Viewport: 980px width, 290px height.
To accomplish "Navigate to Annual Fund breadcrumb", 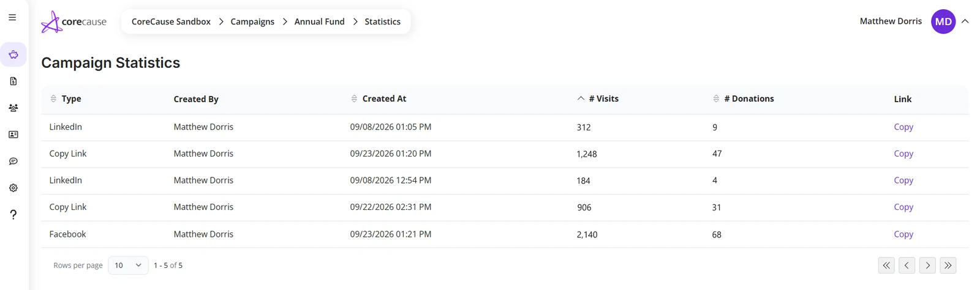I will pyautogui.click(x=319, y=21).
